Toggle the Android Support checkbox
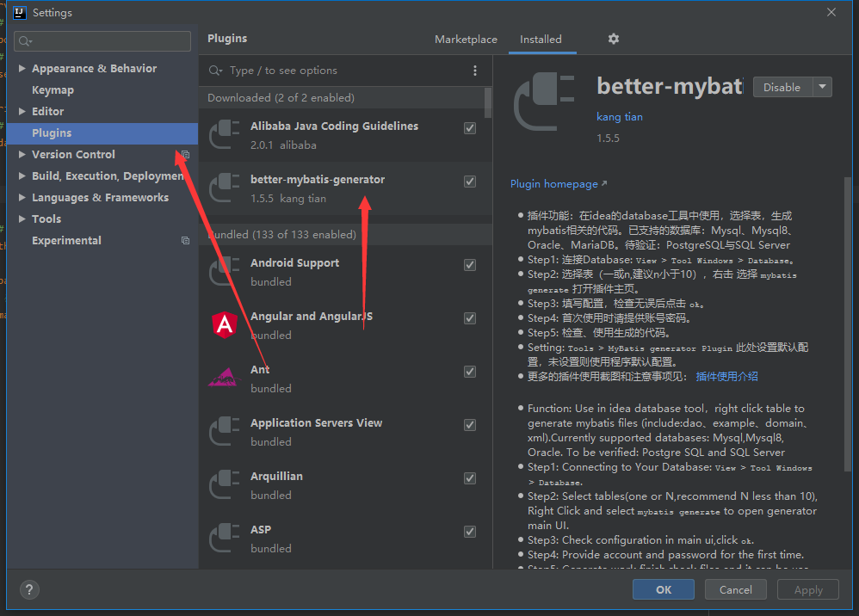This screenshot has width=859, height=616. point(470,265)
